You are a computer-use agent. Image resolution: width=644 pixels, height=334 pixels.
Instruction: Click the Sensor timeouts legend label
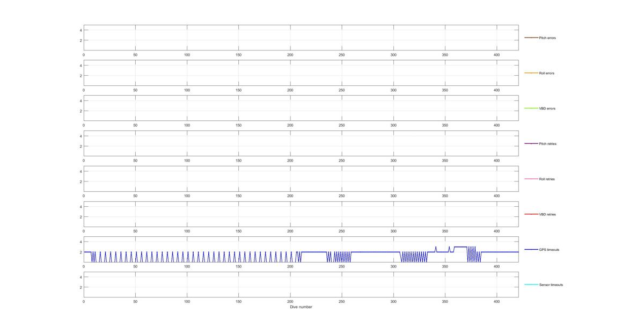click(551, 285)
